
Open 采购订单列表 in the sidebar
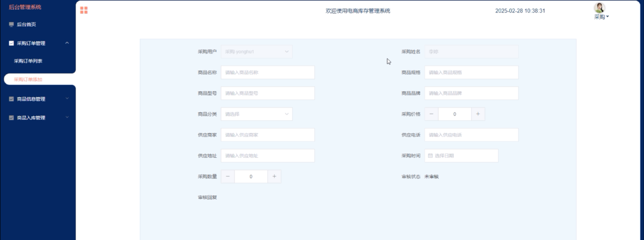[28, 61]
